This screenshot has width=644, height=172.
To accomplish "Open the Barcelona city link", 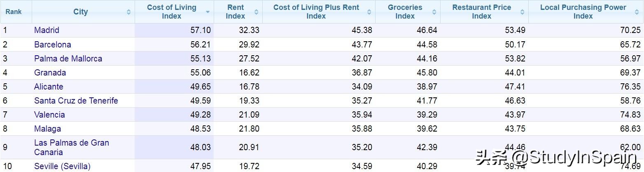I will point(52,45).
